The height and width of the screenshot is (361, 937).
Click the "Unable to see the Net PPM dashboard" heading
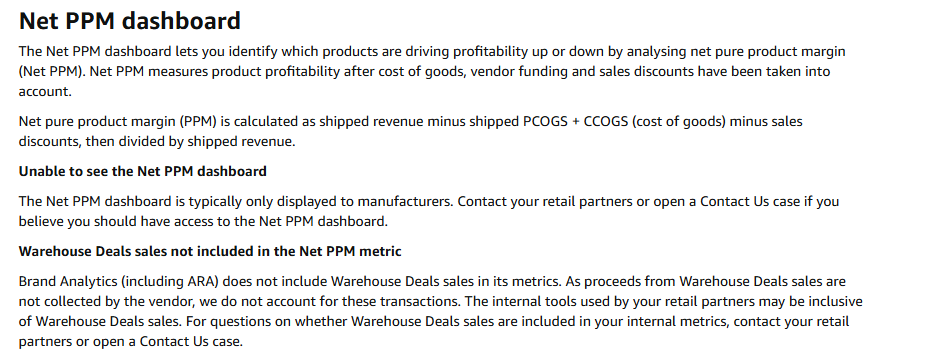[x=142, y=172]
